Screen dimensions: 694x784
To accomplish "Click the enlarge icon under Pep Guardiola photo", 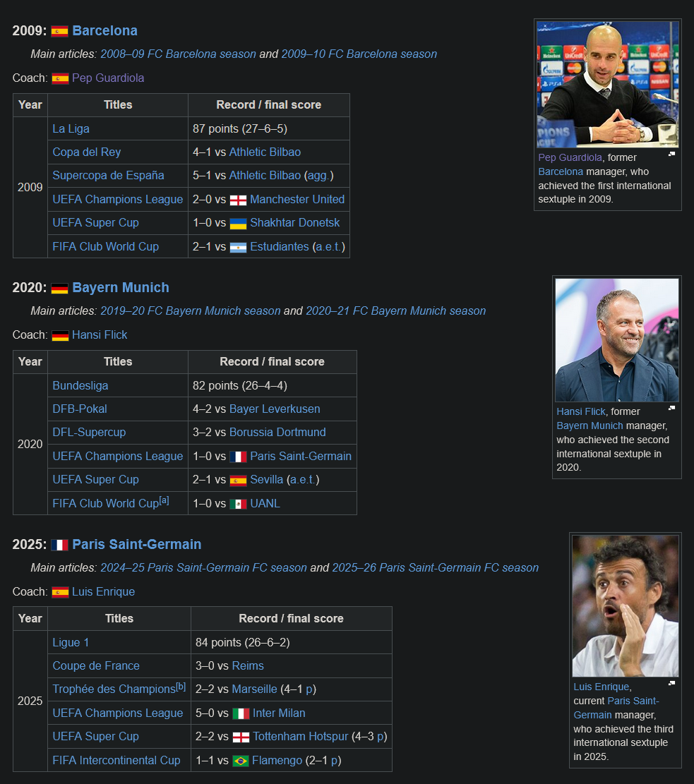I will pyautogui.click(x=671, y=154).
